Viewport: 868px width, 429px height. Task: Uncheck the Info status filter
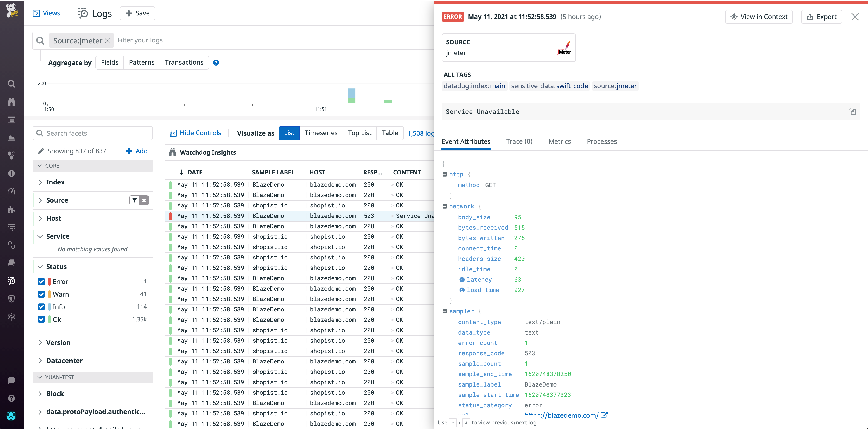(41, 307)
